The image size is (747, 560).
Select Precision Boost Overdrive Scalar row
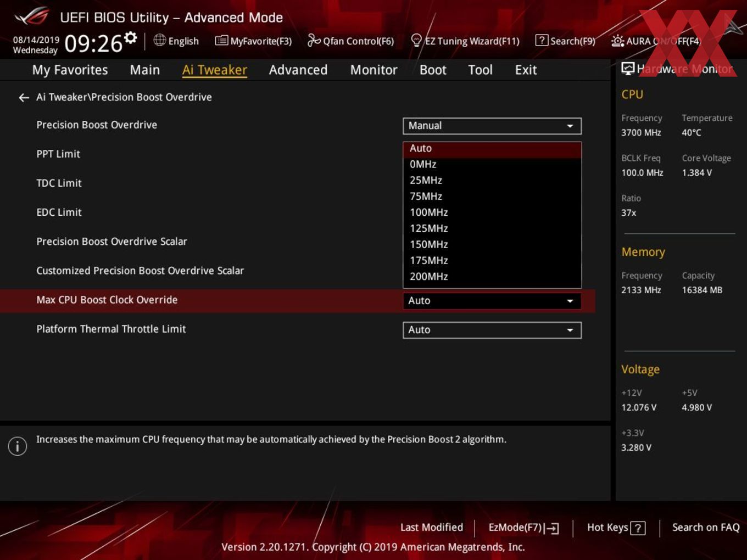tap(112, 242)
